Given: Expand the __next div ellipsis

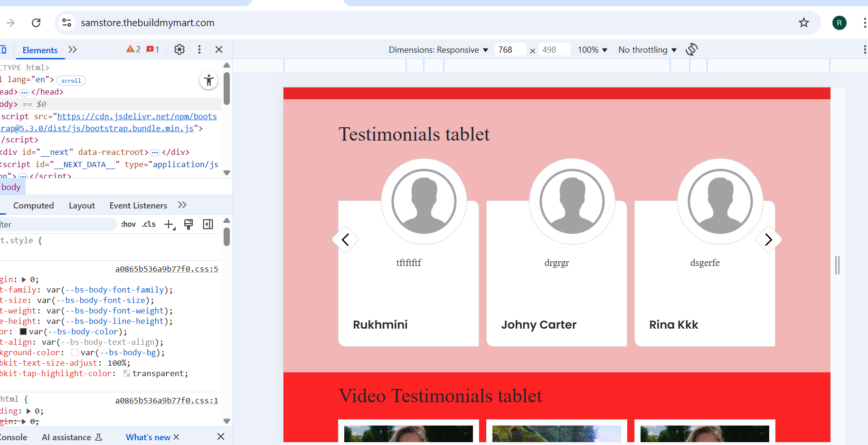Looking at the screenshot, I should 155,152.
